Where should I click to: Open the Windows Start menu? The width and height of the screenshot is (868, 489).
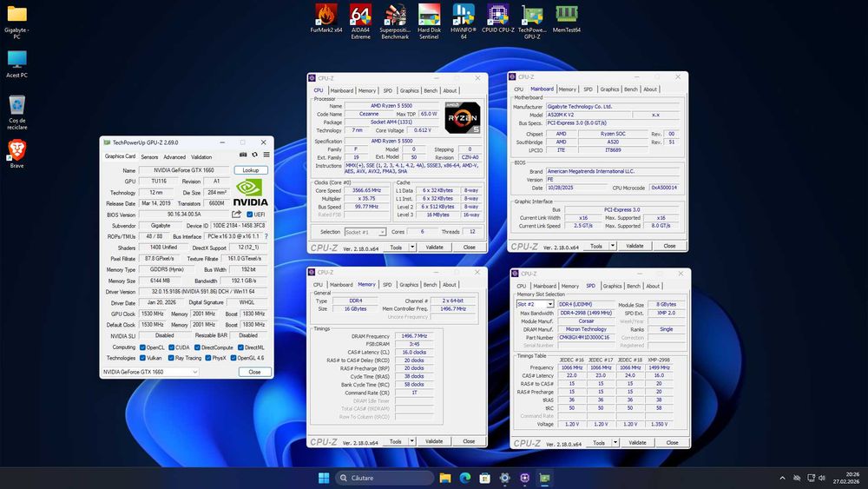coord(324,478)
